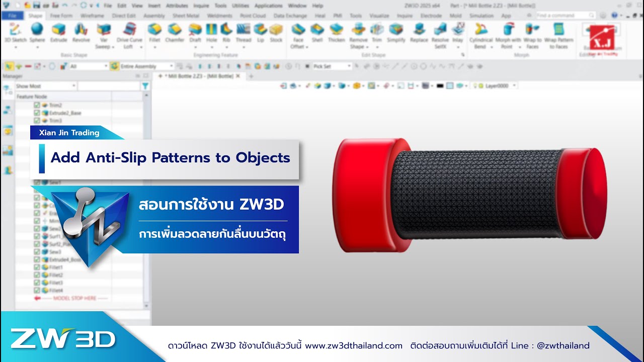Toggle the Trim3 feature checkbox
Viewport: 644px width, 362px height.
coord(37,121)
